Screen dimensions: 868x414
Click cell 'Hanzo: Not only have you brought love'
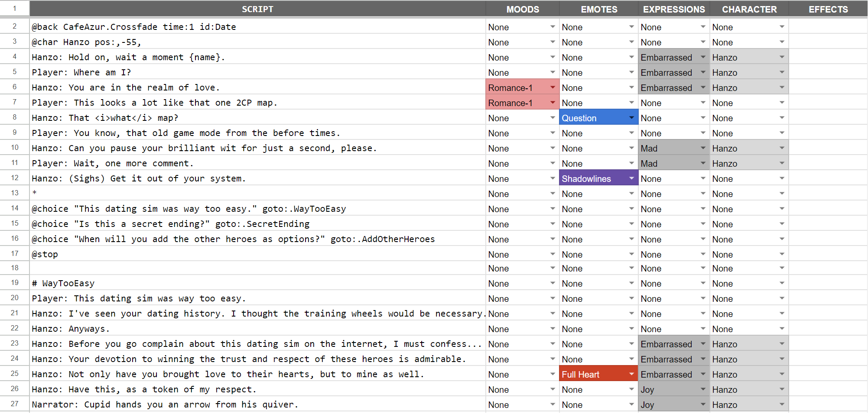[x=257, y=374]
